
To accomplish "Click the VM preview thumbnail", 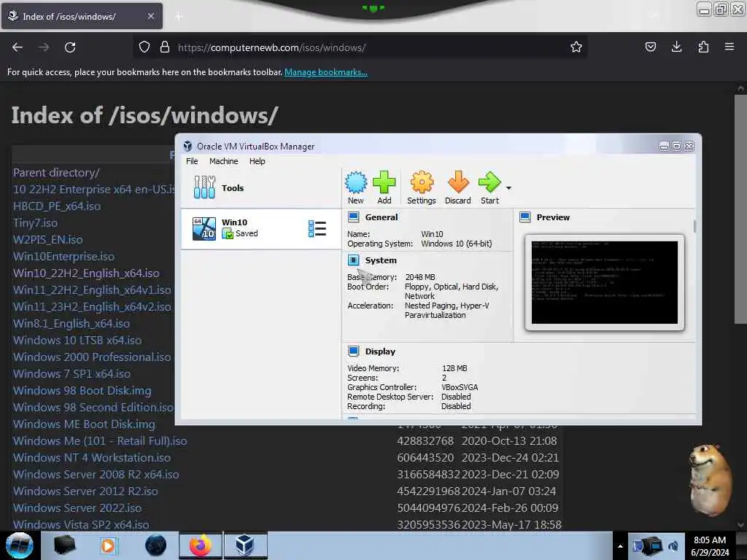I will 604,282.
